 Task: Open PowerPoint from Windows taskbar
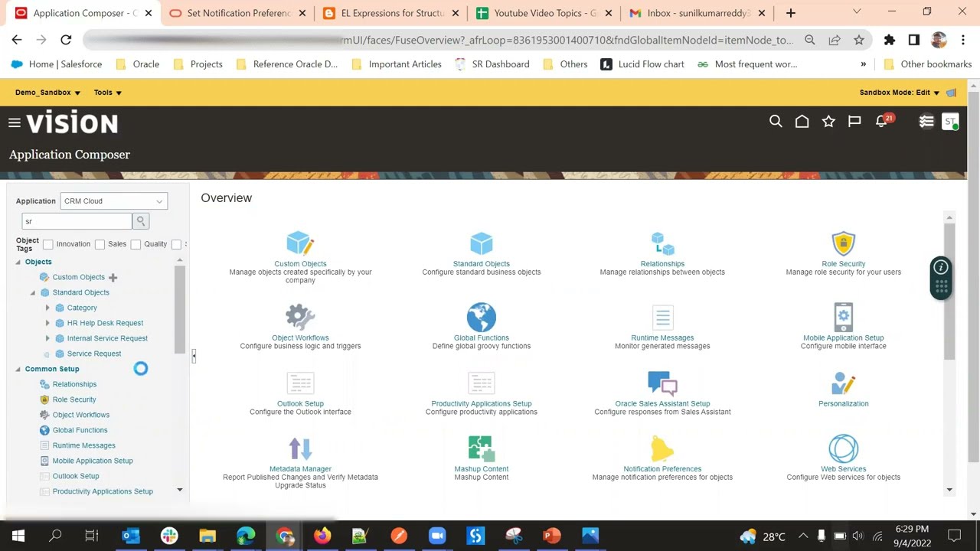[552, 536]
